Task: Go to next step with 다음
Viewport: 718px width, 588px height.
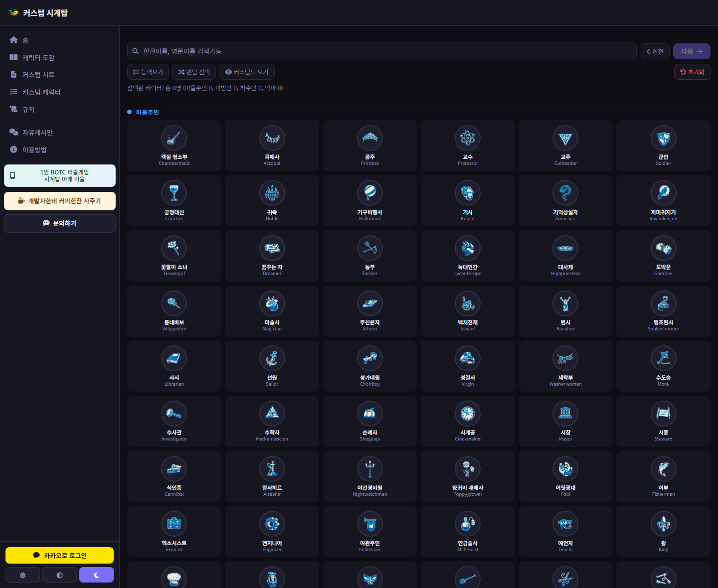Action: [x=692, y=51]
